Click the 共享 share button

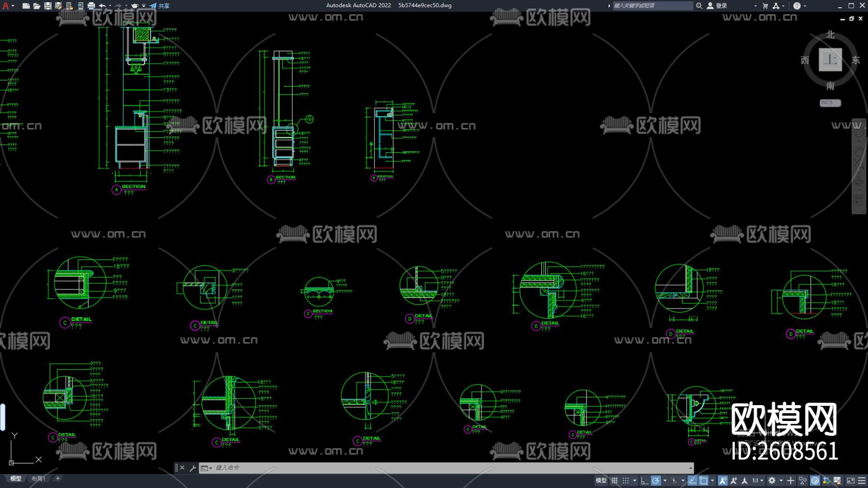point(160,6)
